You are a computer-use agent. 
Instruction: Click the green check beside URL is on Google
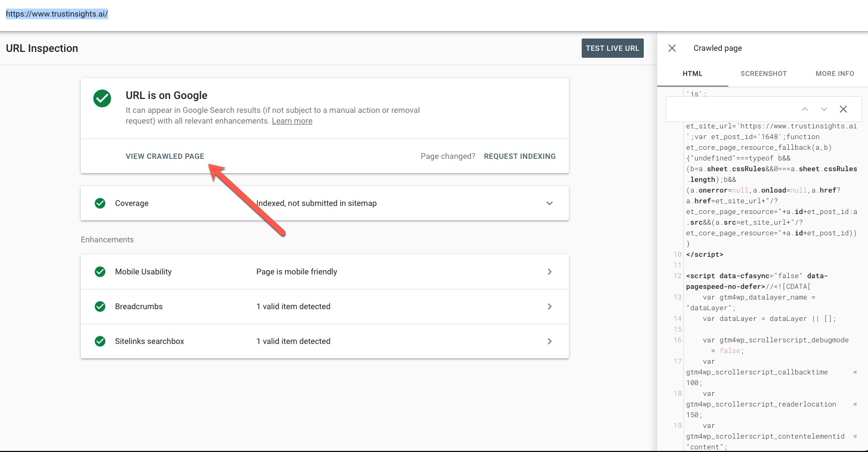click(x=102, y=98)
